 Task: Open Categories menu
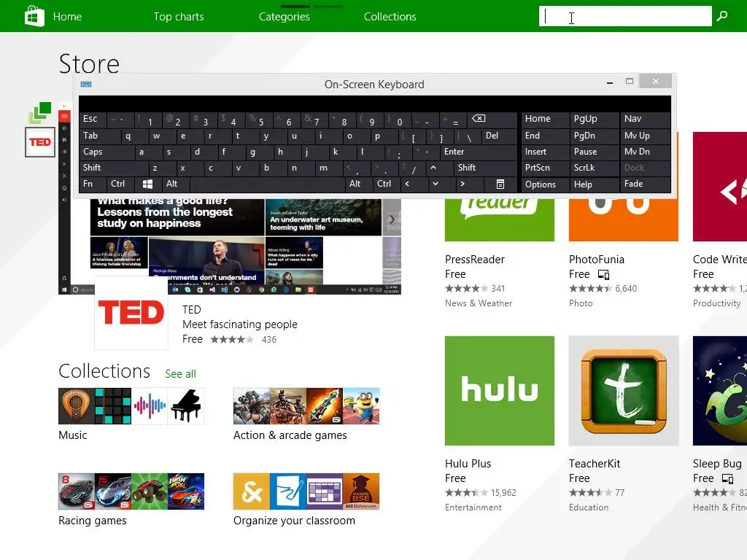point(285,17)
